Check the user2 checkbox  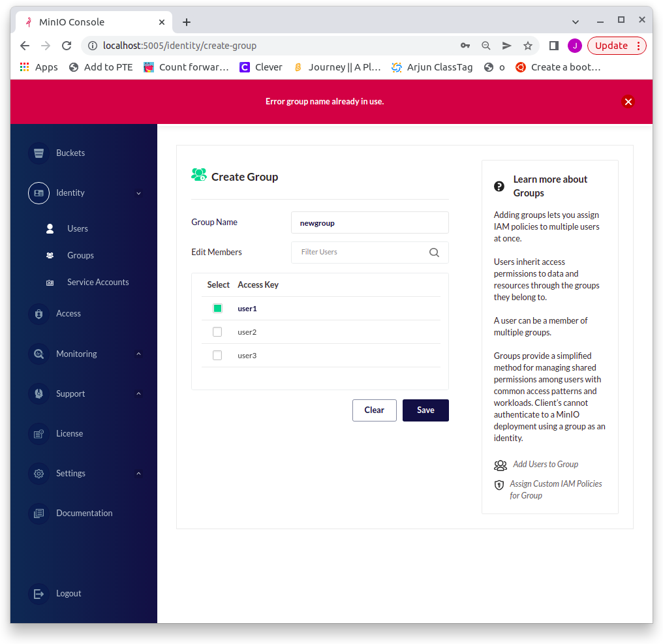click(x=217, y=332)
